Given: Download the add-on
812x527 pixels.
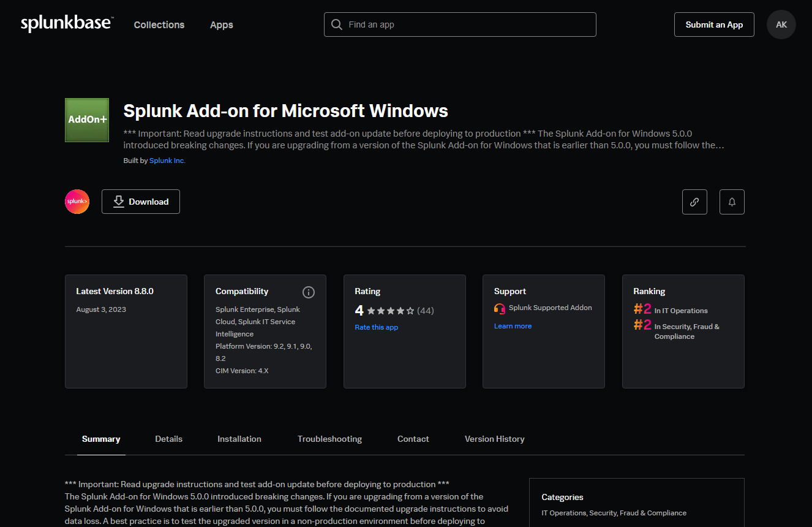Looking at the screenshot, I should [x=141, y=202].
